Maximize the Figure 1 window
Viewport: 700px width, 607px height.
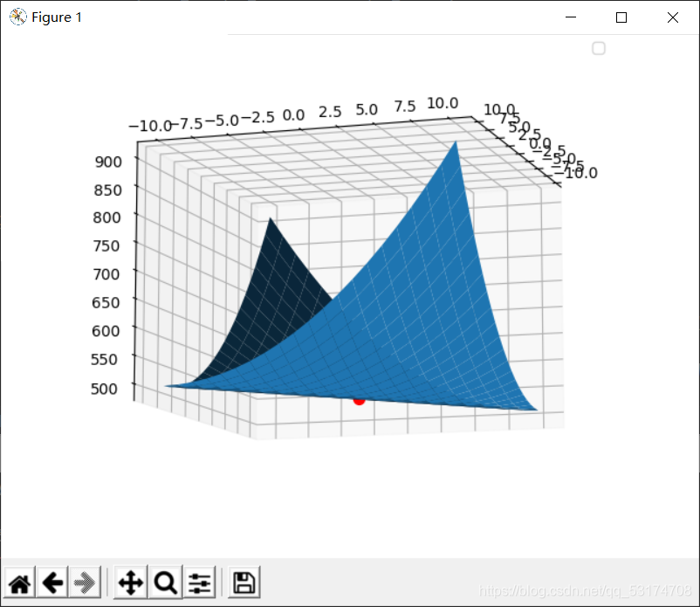(621, 17)
